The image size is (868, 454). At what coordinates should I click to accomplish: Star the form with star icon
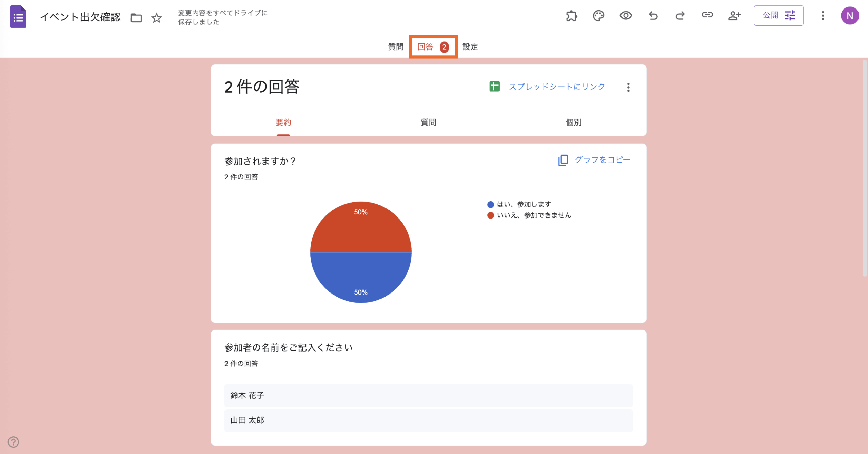point(157,18)
